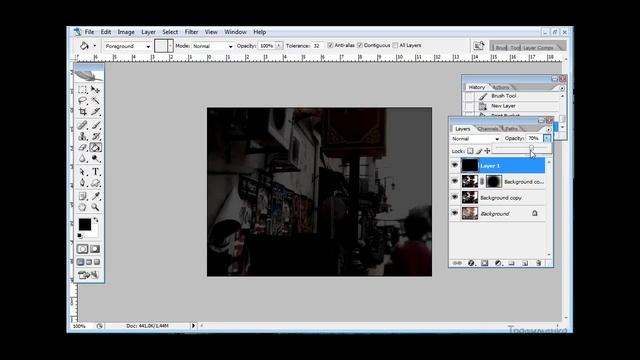Select the Dodge tool
640x360 pixels.
(96, 158)
